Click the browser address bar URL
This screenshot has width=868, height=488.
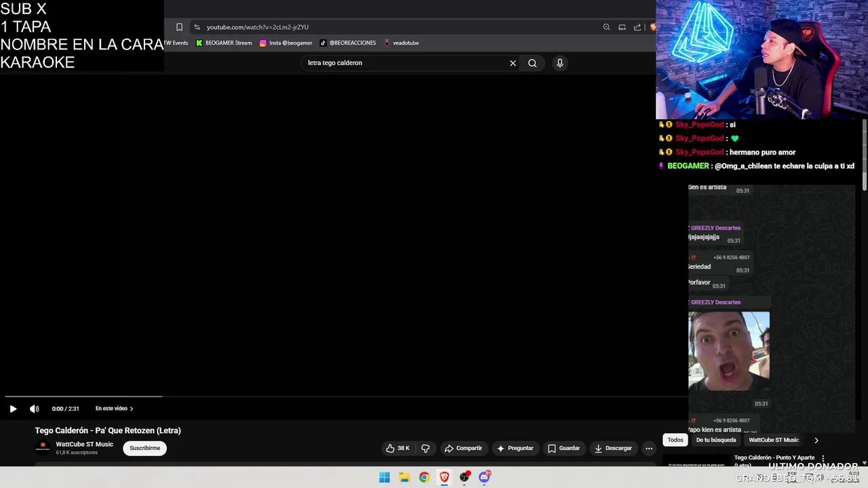tap(258, 27)
